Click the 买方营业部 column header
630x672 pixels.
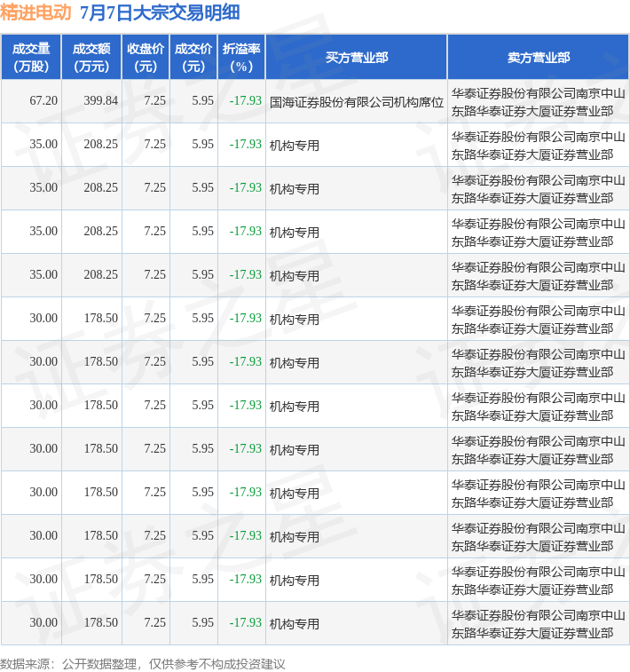coord(357,58)
